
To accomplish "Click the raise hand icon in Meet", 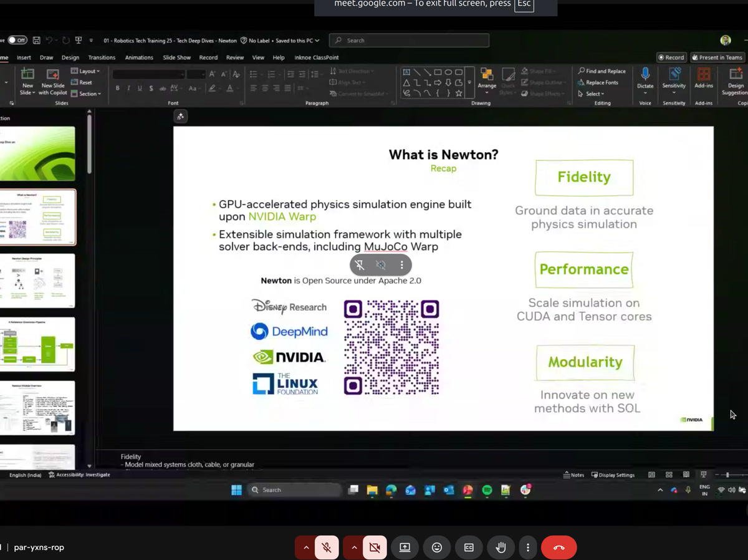I will click(501, 548).
